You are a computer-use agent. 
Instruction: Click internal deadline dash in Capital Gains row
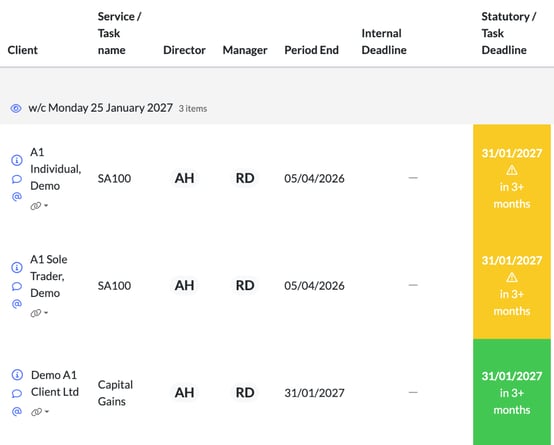pyautogui.click(x=413, y=392)
